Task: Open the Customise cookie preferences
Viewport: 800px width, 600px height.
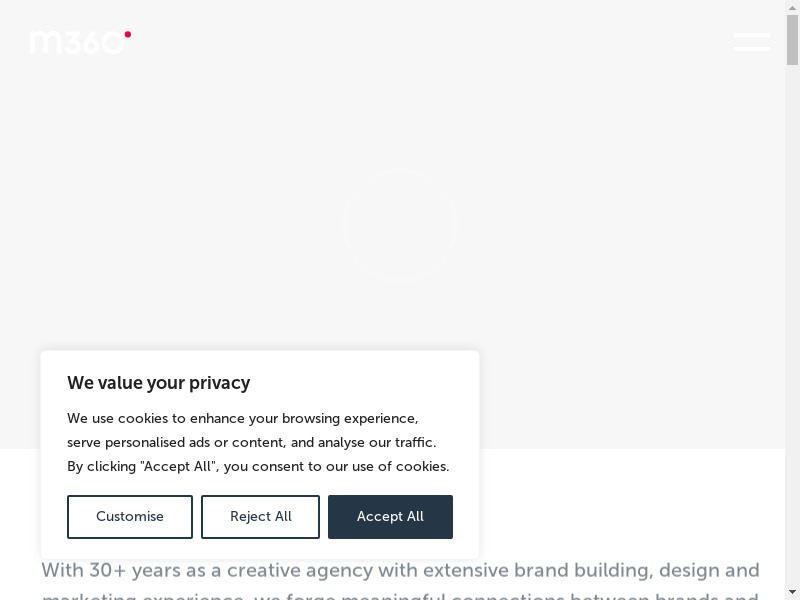Action: pyautogui.click(x=130, y=517)
